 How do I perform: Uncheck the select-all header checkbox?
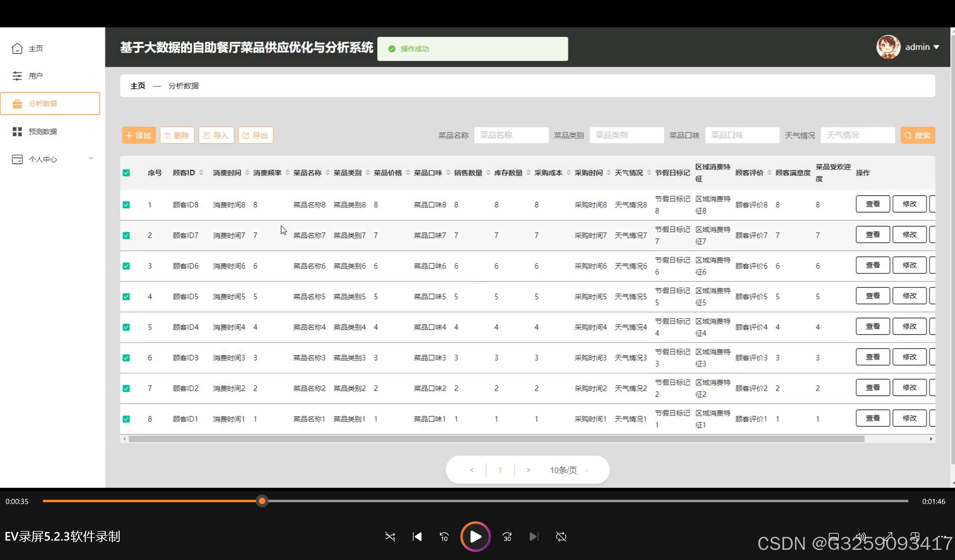pos(126,173)
